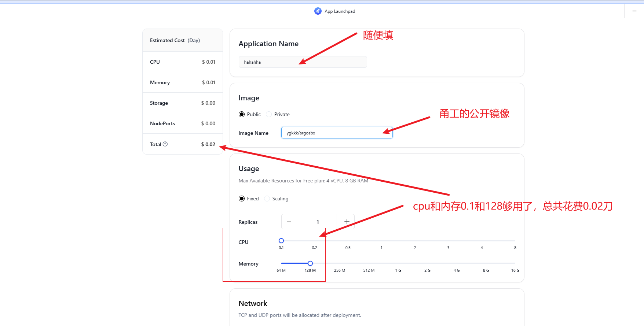Click the Memory slider handle at 128 M

(x=310, y=263)
